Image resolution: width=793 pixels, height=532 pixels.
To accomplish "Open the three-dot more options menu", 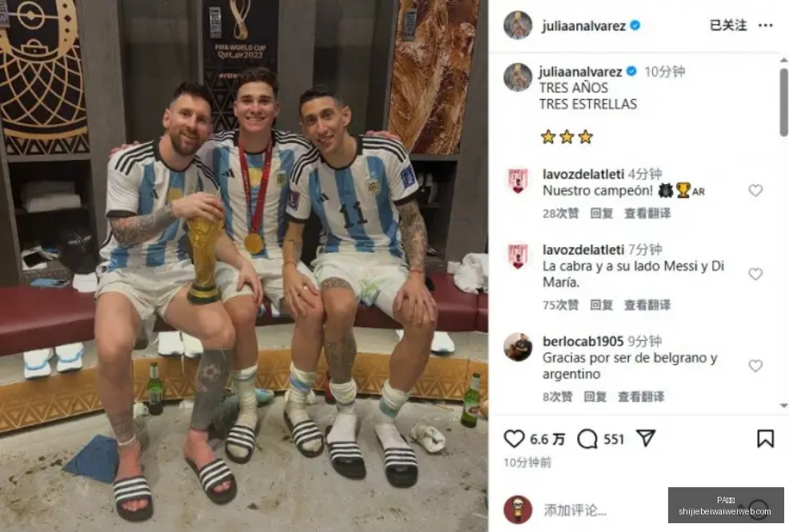I will pyautogui.click(x=765, y=26).
